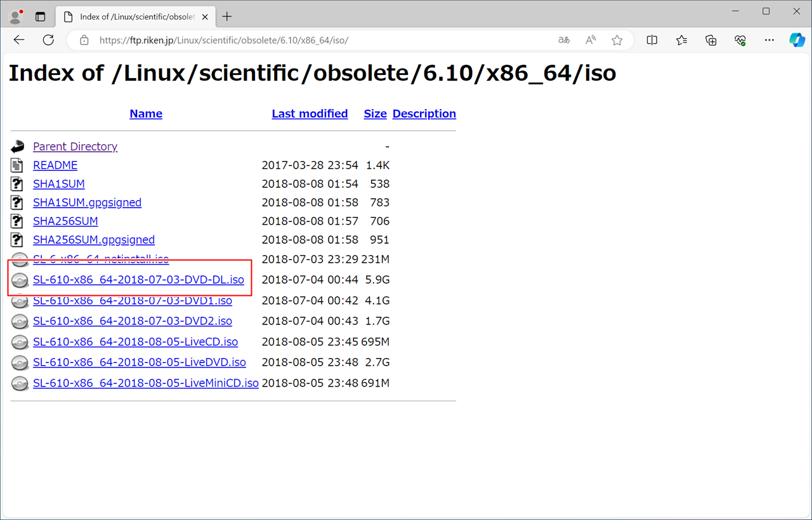Click the browser back arrow button
Image resolution: width=812 pixels, height=520 pixels.
(x=19, y=40)
